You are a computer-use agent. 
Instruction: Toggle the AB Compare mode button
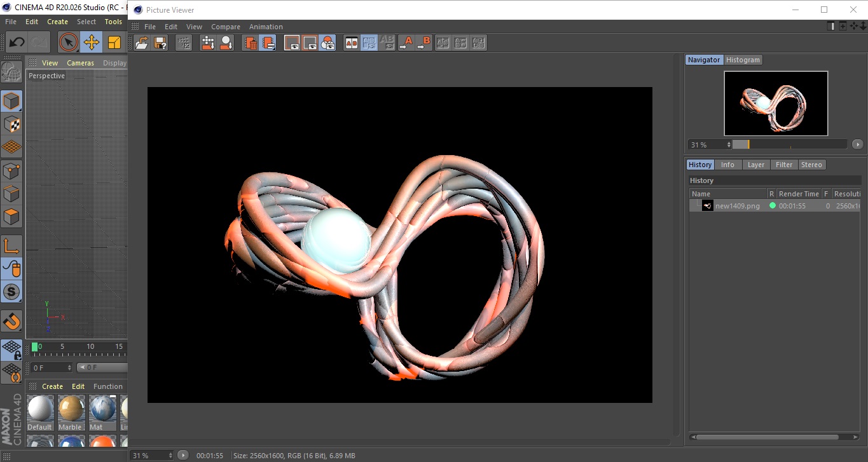click(351, 43)
